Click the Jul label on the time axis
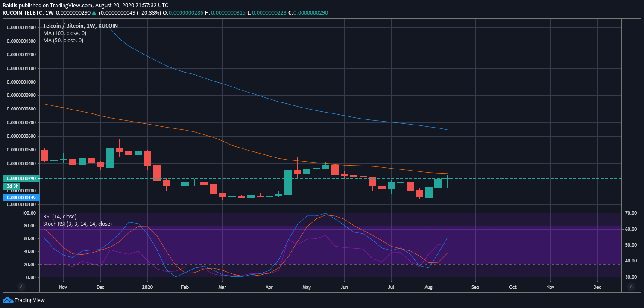Viewport: 644px width, 308px height. pyautogui.click(x=391, y=288)
